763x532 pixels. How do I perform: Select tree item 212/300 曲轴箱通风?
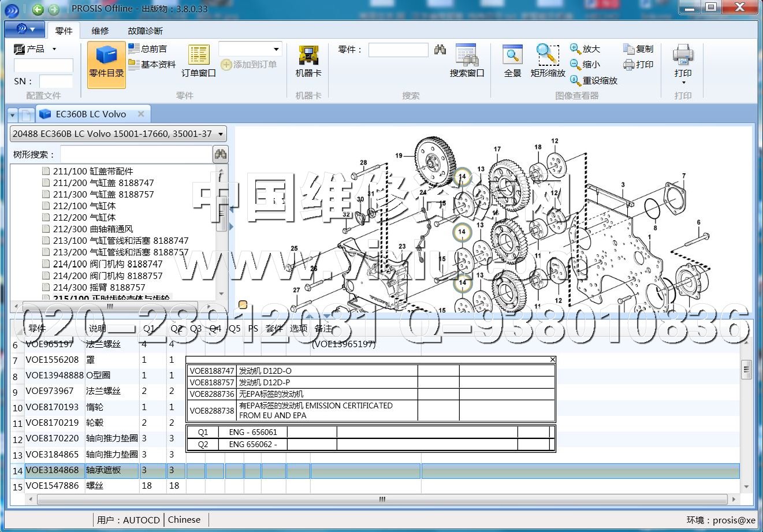point(92,229)
